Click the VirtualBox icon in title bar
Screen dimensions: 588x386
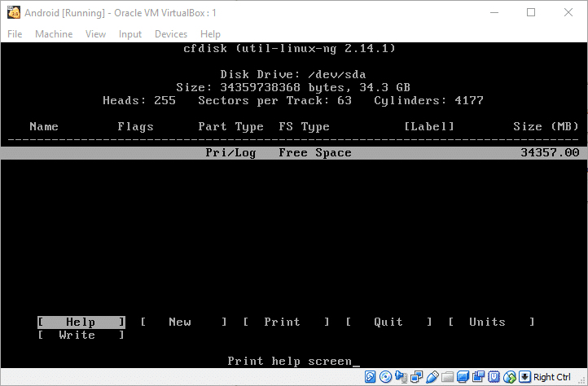tap(13, 12)
